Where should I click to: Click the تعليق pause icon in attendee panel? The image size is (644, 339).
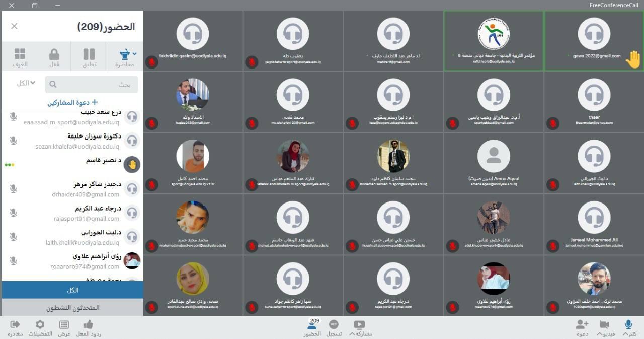click(89, 54)
